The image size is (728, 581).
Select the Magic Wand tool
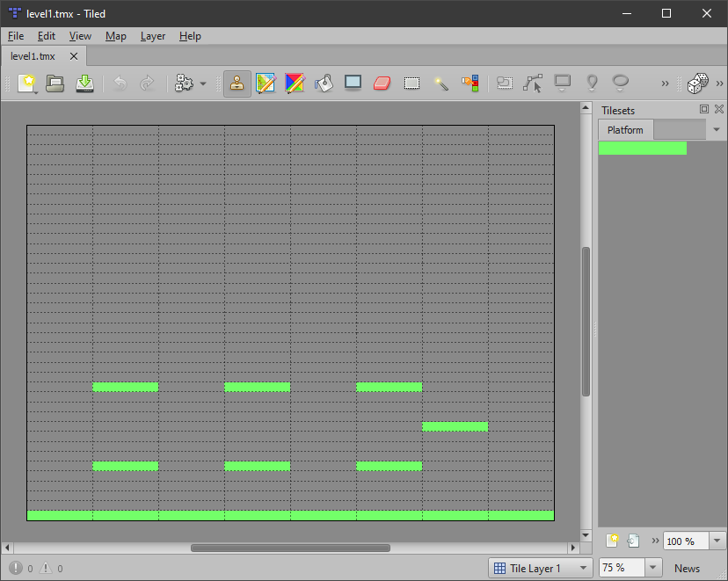pyautogui.click(x=440, y=84)
